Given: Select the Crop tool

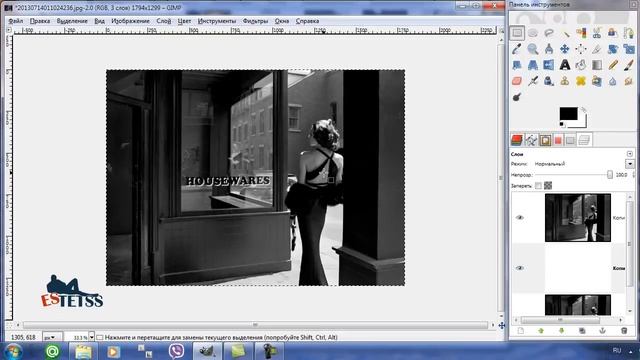Looking at the screenshot, I should pyautogui.click(x=597, y=49).
